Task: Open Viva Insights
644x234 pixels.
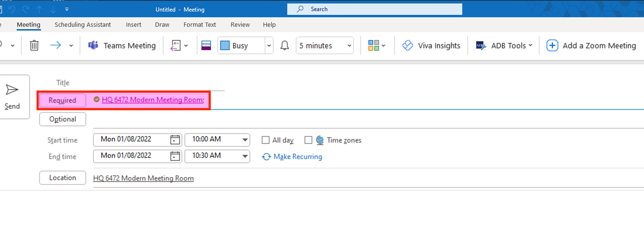Action: click(x=431, y=46)
